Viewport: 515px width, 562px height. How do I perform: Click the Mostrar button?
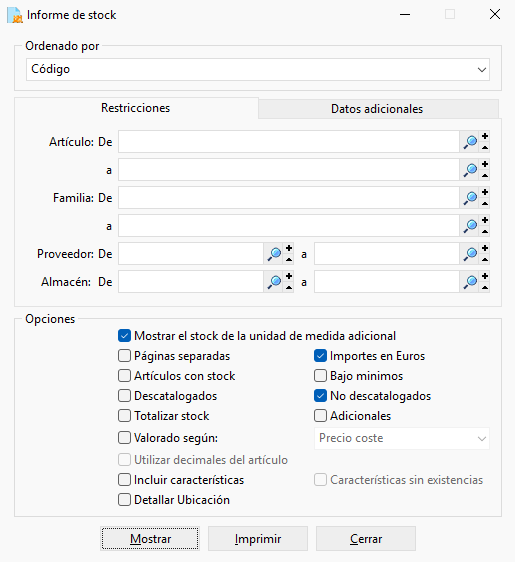[x=150, y=539]
